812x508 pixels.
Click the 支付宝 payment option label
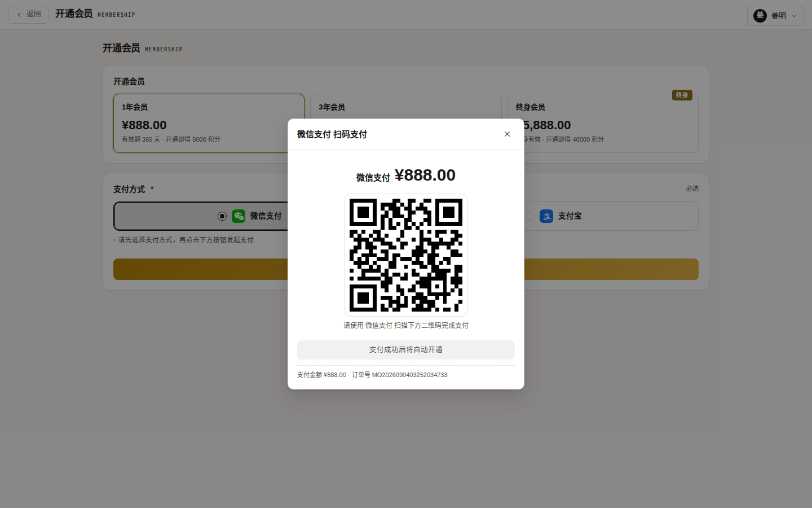pos(570,216)
